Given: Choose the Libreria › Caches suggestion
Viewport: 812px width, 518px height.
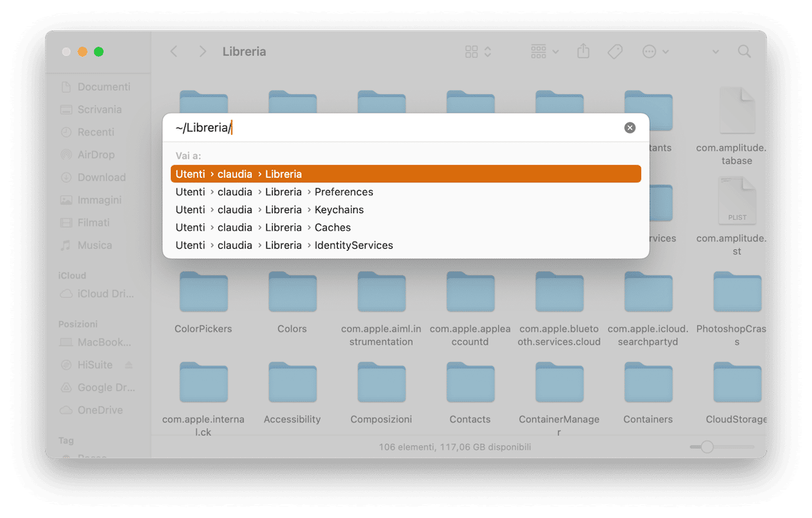Looking at the screenshot, I should click(405, 227).
